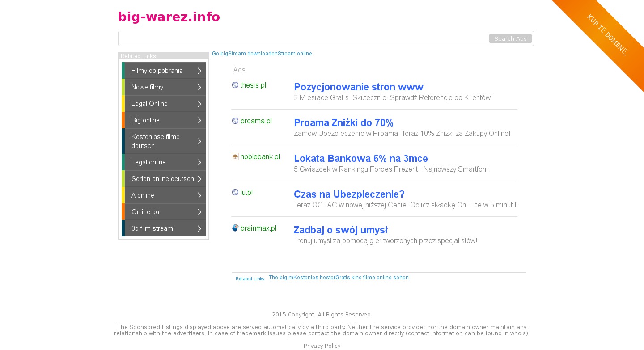Select 'Big online' sidebar entry
Image resolution: width=644 pixels, height=350 pixels.
coord(145,120)
